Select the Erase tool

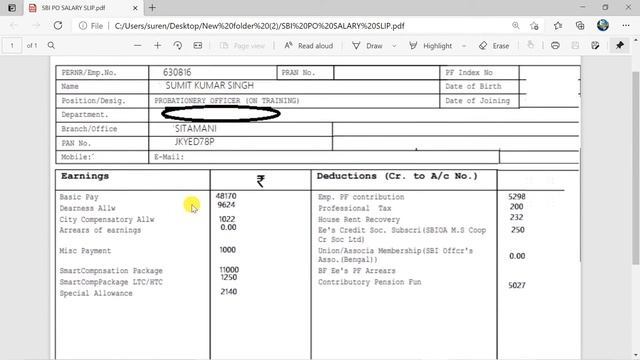coord(494,46)
